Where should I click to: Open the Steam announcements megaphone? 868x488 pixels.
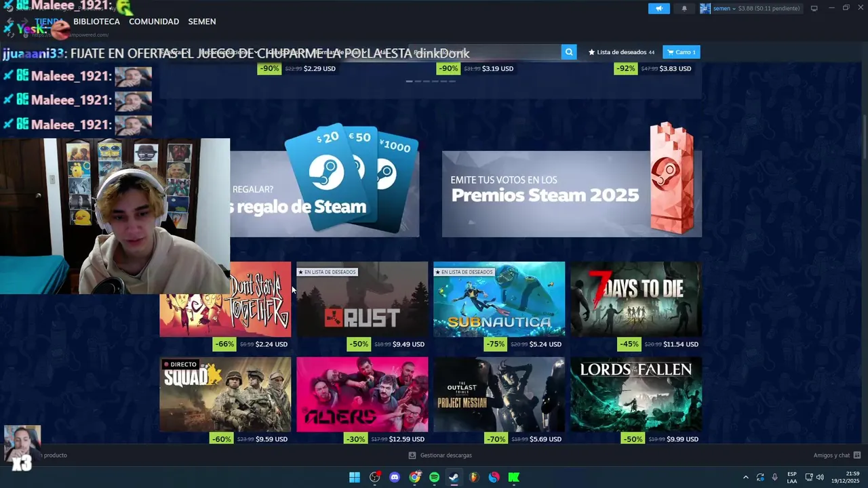tap(658, 8)
